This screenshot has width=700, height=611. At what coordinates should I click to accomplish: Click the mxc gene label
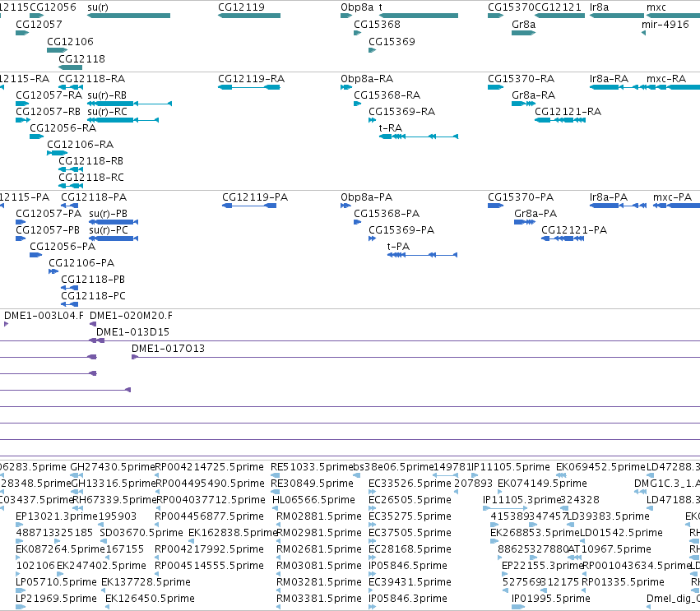click(x=656, y=7)
